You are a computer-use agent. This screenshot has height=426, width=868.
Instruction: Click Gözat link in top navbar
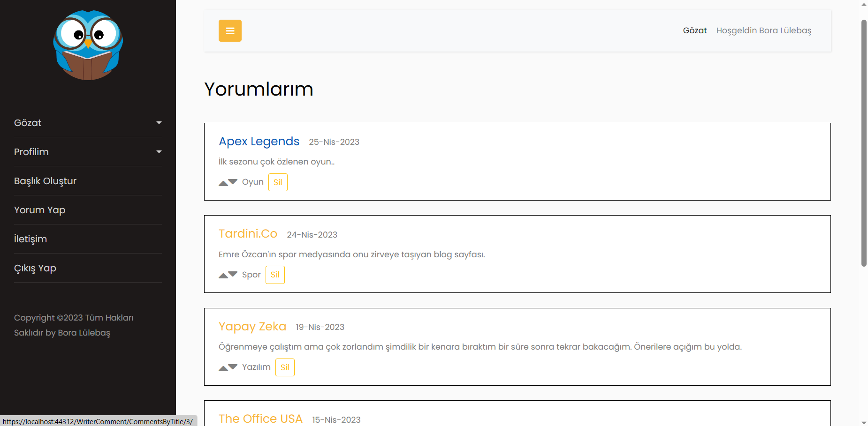pos(695,30)
